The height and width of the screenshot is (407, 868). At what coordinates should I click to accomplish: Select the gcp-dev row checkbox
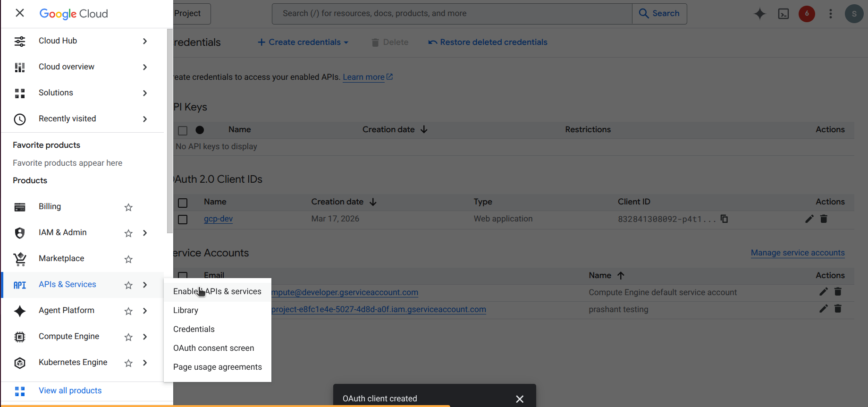coord(183,220)
